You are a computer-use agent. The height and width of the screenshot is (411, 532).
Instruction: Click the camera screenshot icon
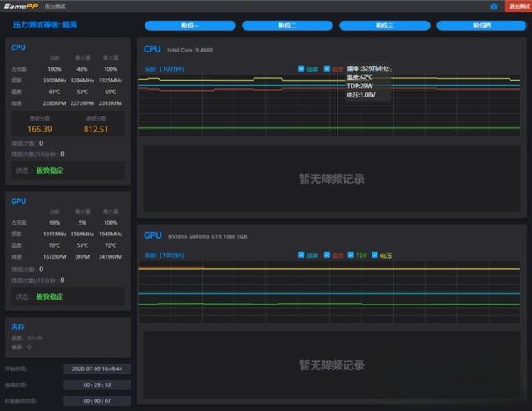pos(494,6)
